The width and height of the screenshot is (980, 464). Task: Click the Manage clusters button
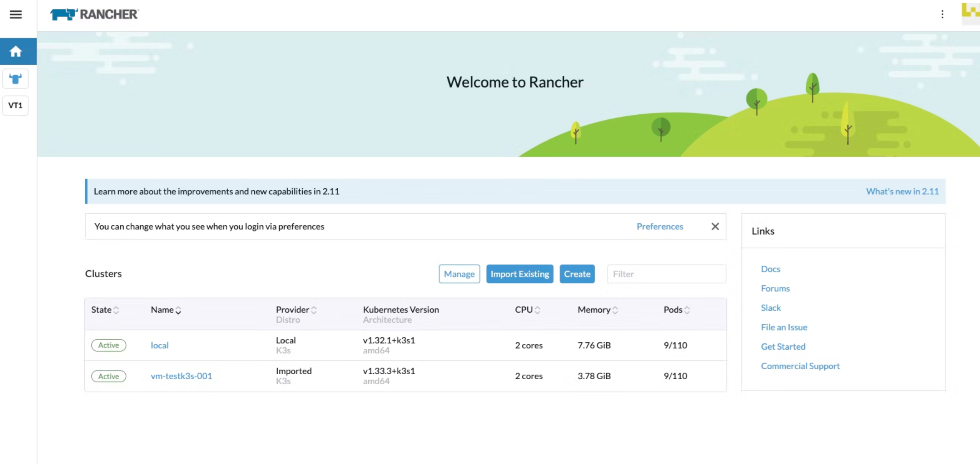[459, 274]
